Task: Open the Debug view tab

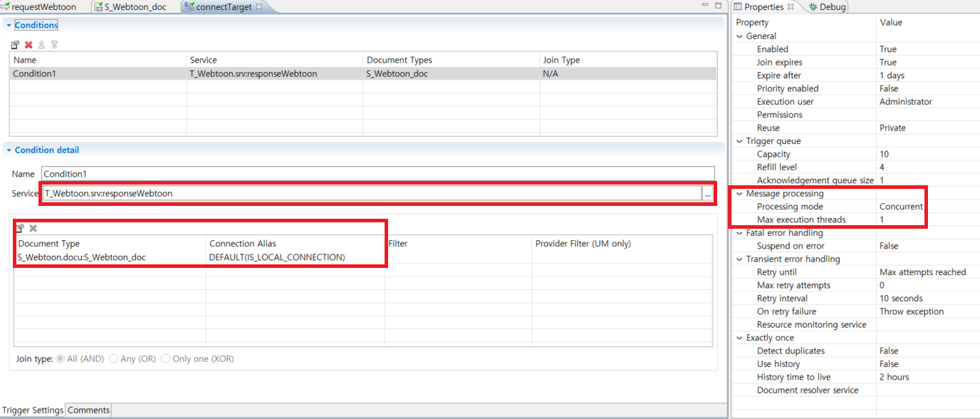Action: (x=827, y=6)
